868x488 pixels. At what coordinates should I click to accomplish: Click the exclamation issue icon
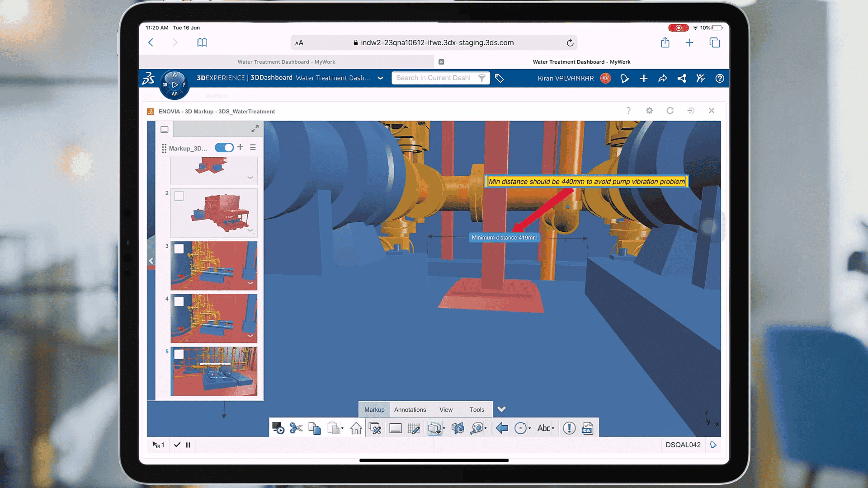569,428
